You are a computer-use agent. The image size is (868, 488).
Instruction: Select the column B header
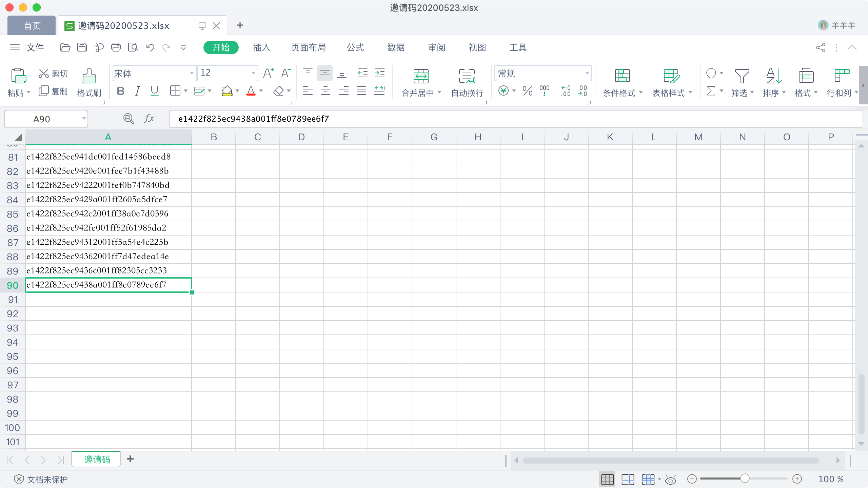[x=214, y=137]
